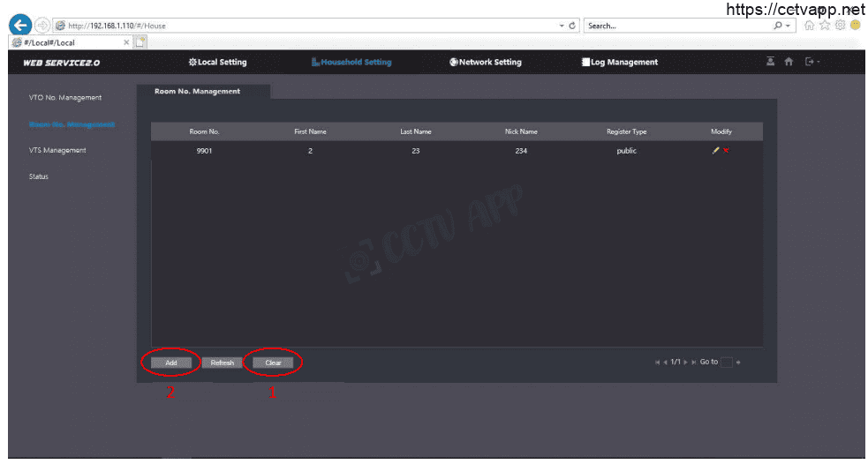Select VTO No. Management in the sidebar
Screen dimensions: 868x464
[65, 97]
